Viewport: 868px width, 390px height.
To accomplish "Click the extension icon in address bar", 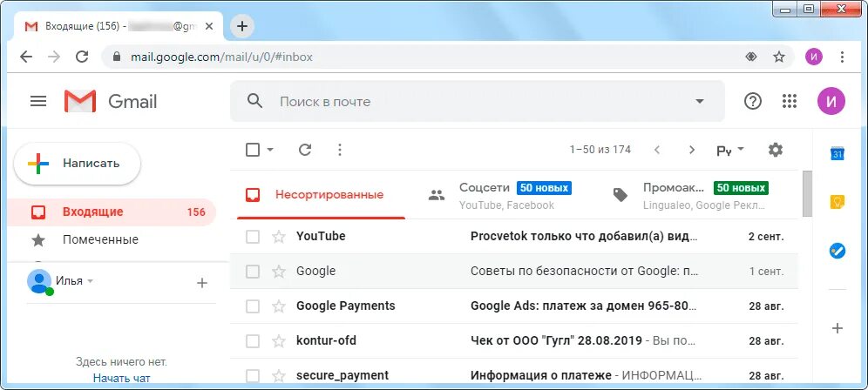I will pos(750,57).
